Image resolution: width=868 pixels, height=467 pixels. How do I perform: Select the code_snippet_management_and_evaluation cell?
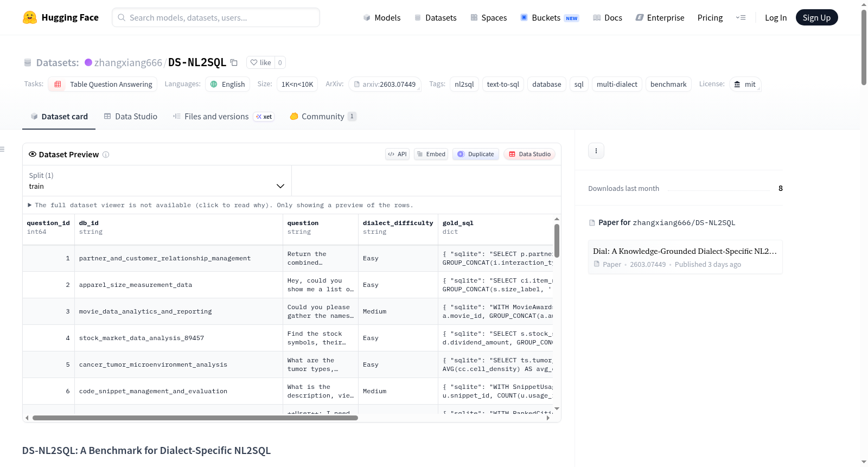pos(178,391)
